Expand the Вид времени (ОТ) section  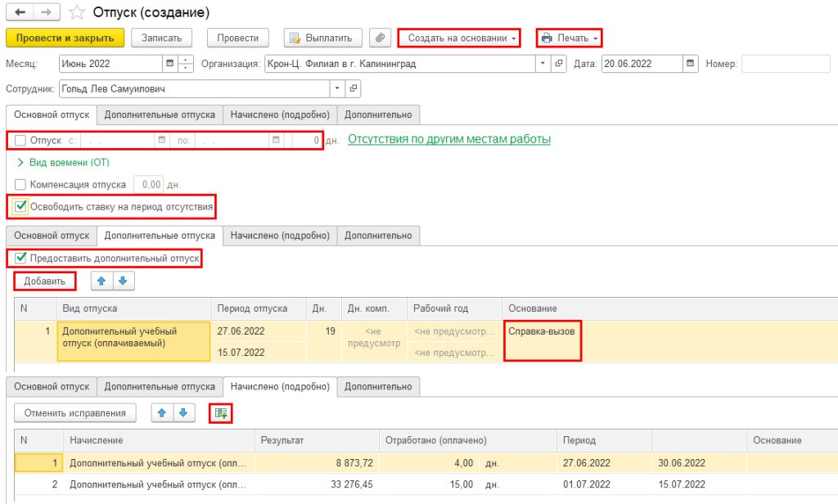[x=63, y=163]
